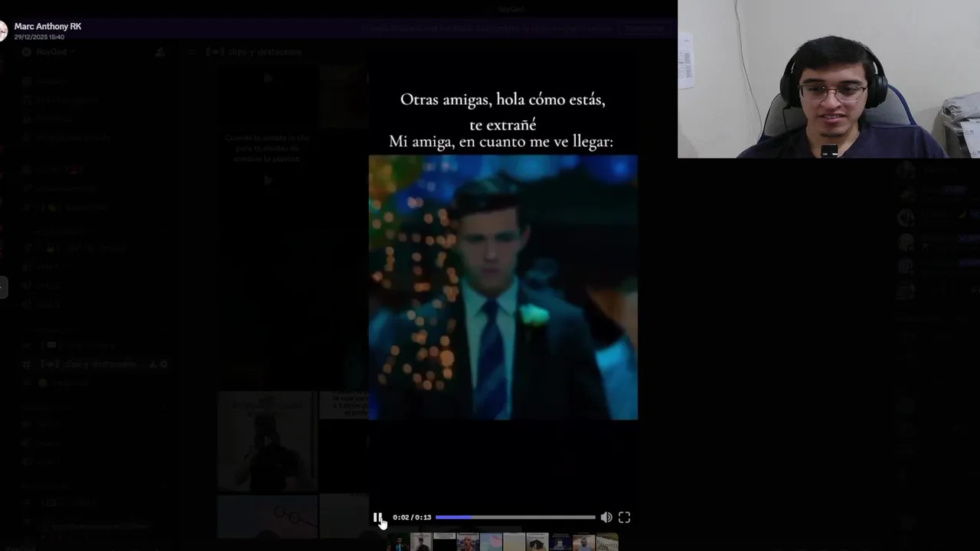980x551 pixels.
Task: Click the 29/12/2025 15:40 timestamp
Action: pos(39,37)
